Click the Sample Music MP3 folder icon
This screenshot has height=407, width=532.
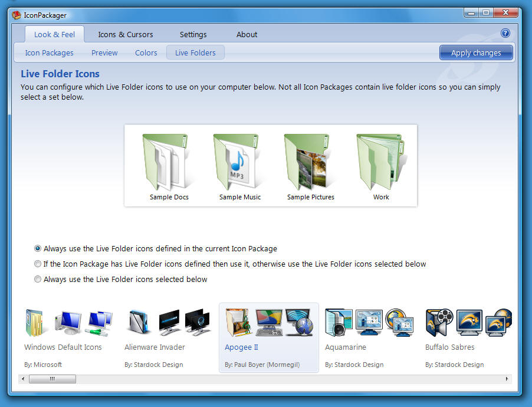(x=238, y=162)
